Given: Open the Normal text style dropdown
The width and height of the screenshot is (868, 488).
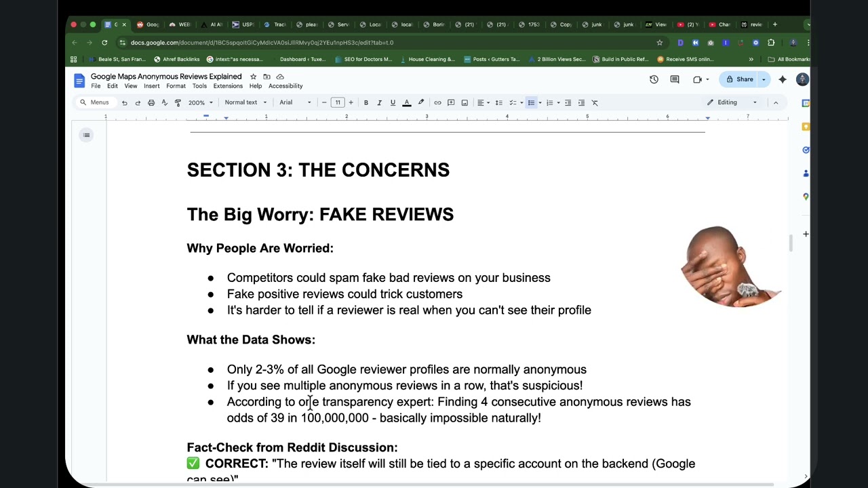Looking at the screenshot, I should coord(245,102).
